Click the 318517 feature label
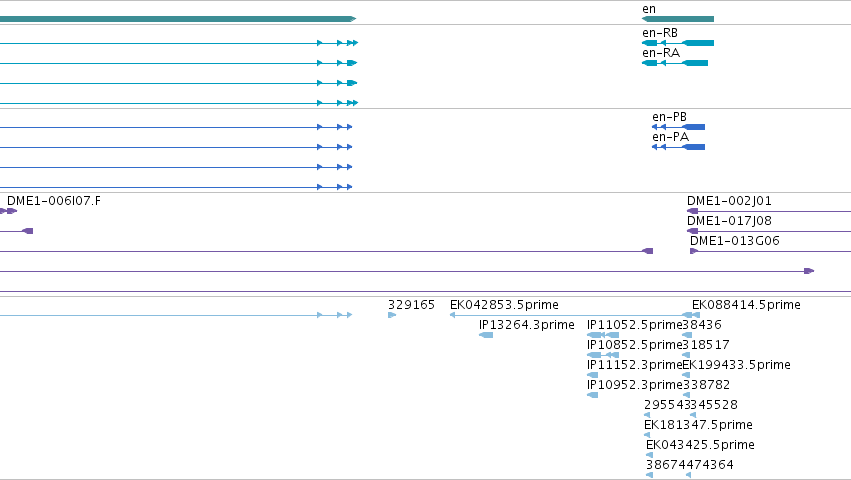The width and height of the screenshot is (851, 480). 706,345
